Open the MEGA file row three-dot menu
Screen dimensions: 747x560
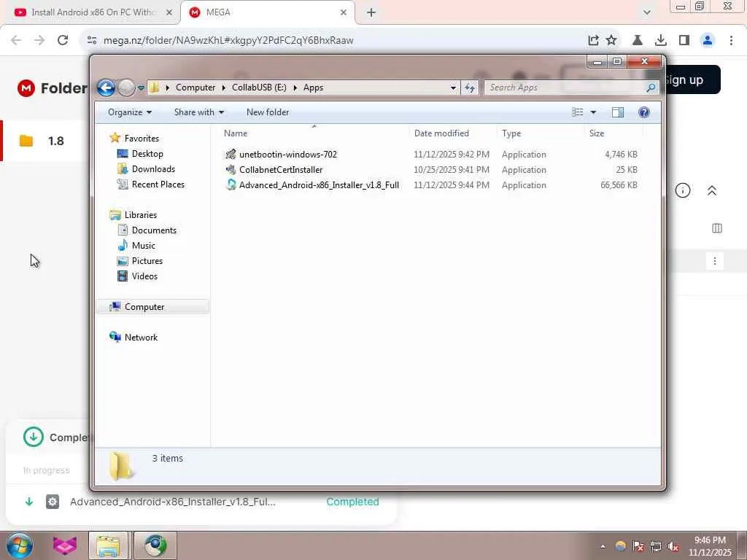[715, 260]
